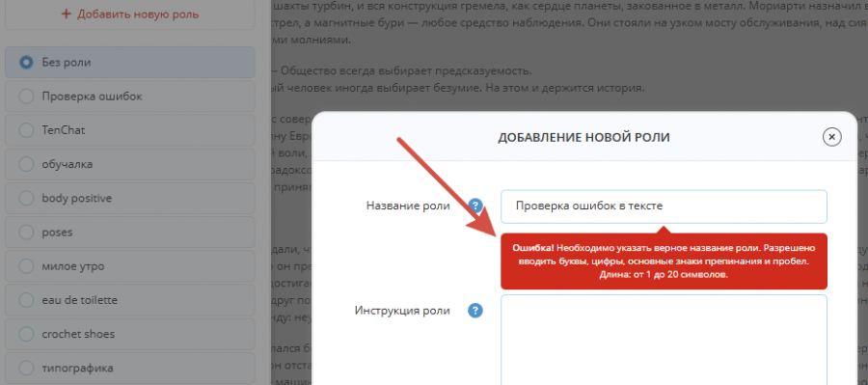Viewport: 868px width, 385px height.
Task: Pick the милое утро role
Action: pos(130,266)
